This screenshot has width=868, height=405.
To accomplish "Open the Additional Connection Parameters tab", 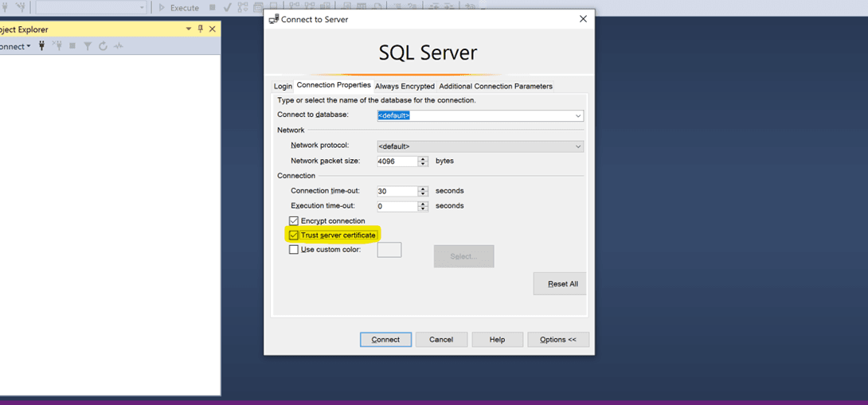I will [495, 86].
